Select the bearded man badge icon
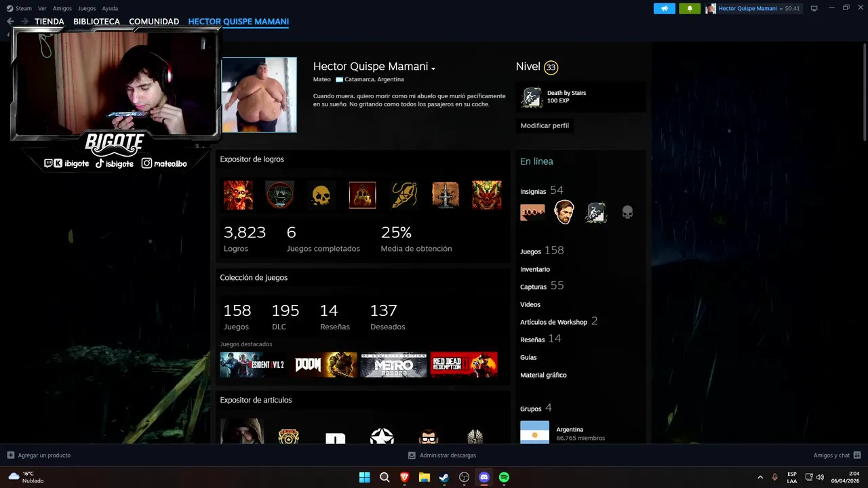Screen dimensions: 868x488 pos(564,213)
